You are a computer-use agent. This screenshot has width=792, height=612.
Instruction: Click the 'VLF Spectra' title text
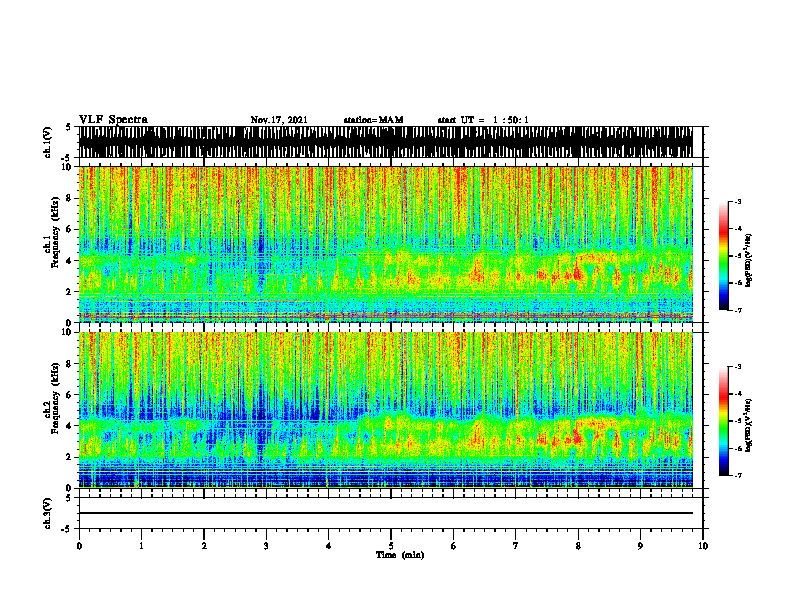click(113, 120)
